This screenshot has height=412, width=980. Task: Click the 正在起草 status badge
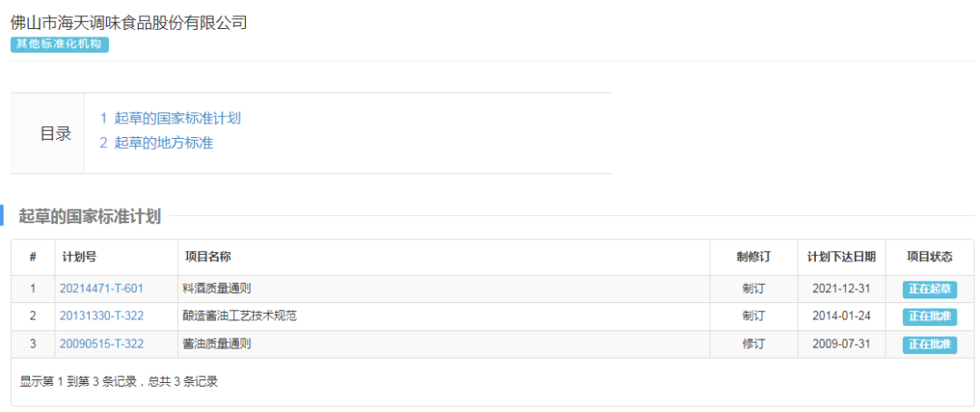click(x=929, y=289)
